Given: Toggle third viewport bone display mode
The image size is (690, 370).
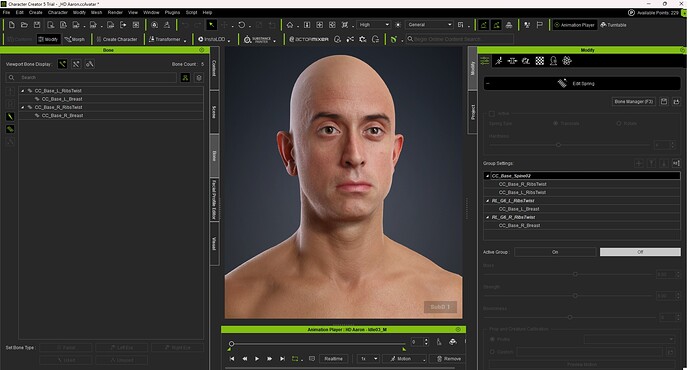Looking at the screenshot, I should 89,64.
